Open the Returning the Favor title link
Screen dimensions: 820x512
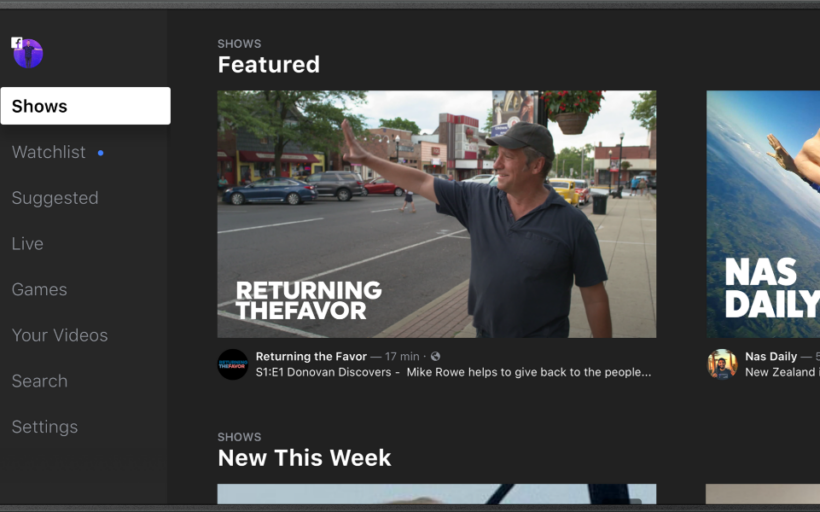coord(311,356)
